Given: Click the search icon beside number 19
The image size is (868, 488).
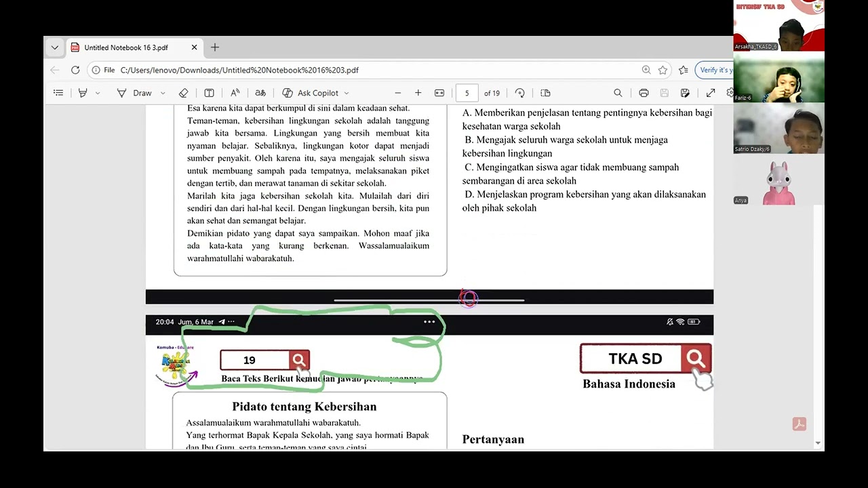Looking at the screenshot, I should click(x=299, y=360).
